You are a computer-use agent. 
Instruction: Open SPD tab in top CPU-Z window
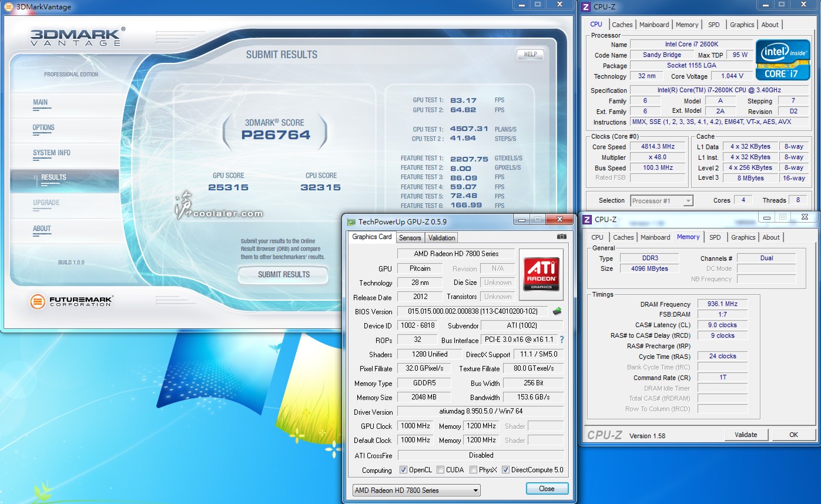coord(713,25)
